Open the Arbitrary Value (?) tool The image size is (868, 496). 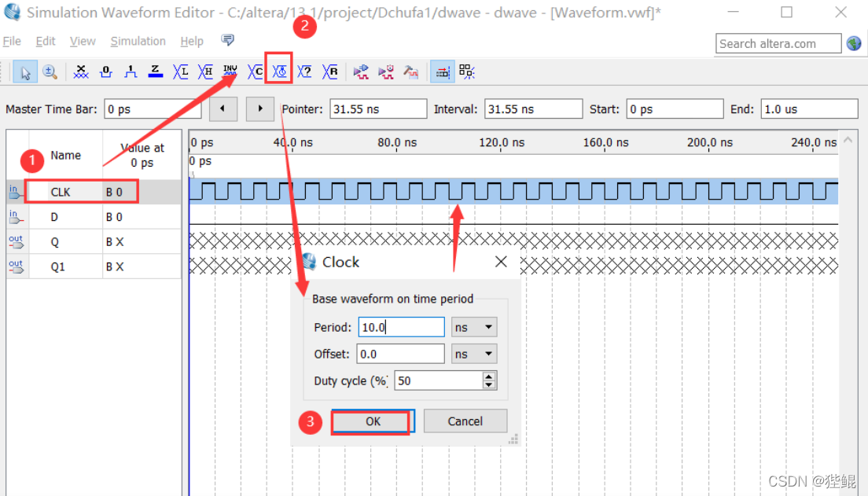tap(304, 72)
